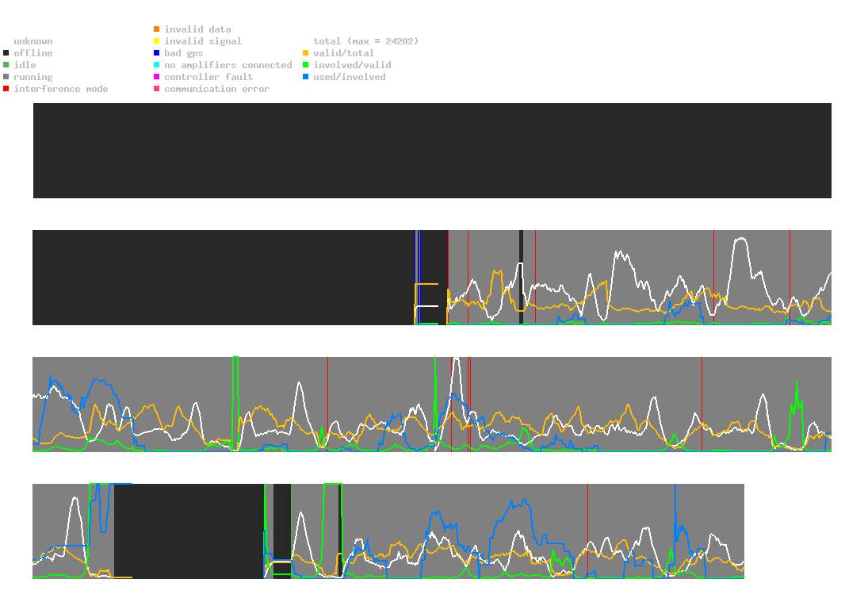Click the fully offline first status chart
The height and width of the screenshot is (606, 868).
point(432,151)
